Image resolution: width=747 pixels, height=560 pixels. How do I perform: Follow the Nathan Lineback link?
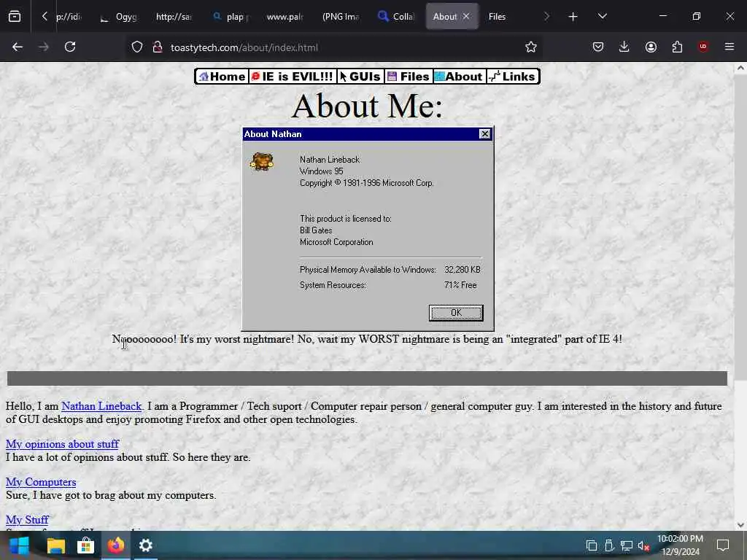click(x=101, y=406)
